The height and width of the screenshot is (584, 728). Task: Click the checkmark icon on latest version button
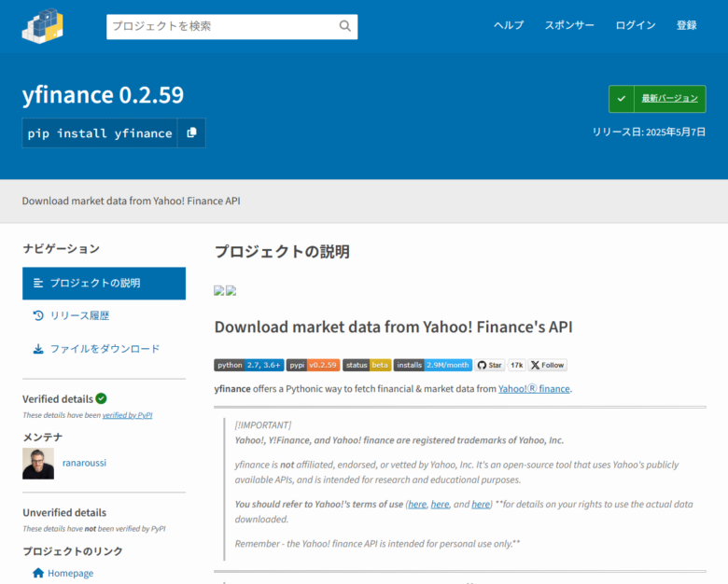click(622, 98)
